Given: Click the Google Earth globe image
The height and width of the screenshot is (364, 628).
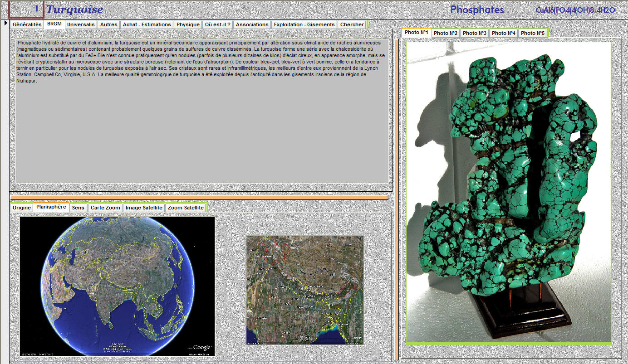Looking at the screenshot, I should pos(117,286).
